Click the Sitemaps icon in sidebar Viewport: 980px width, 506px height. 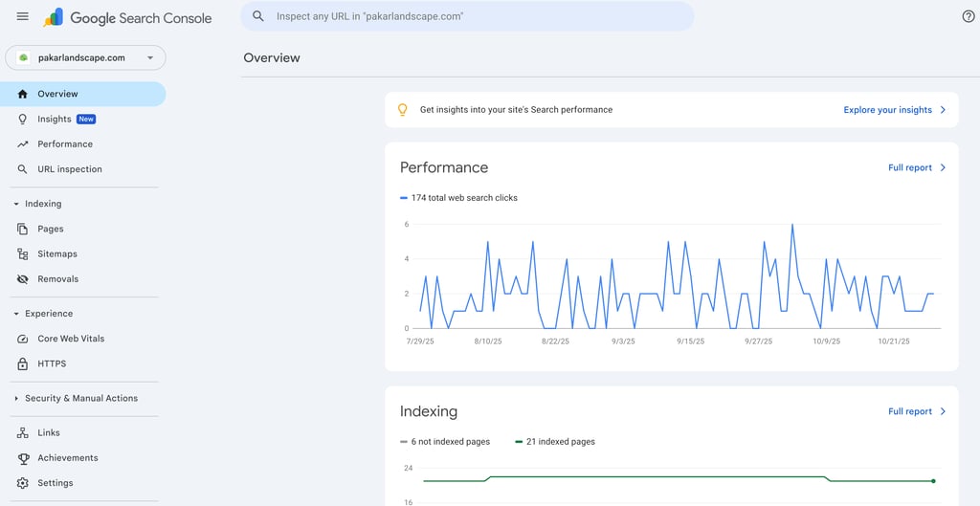pyautogui.click(x=23, y=254)
